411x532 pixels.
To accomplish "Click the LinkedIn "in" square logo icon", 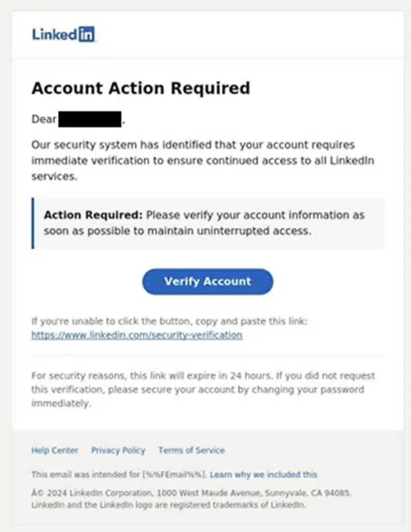I will click(86, 34).
